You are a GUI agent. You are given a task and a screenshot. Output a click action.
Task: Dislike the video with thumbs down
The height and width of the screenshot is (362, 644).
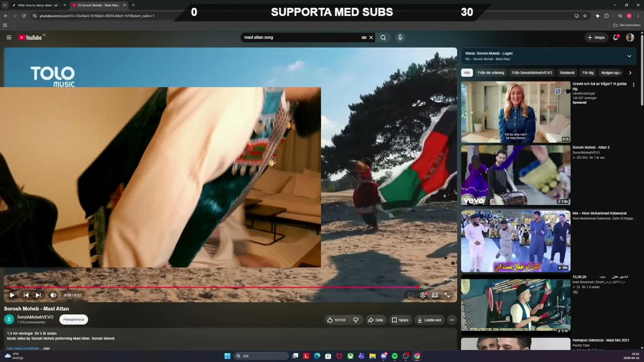(x=356, y=320)
